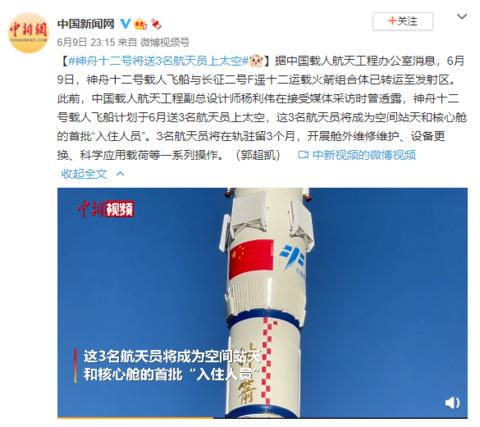The height and width of the screenshot is (427, 480).
Task: Click the crown membership badge icon
Action: click(140, 24)
